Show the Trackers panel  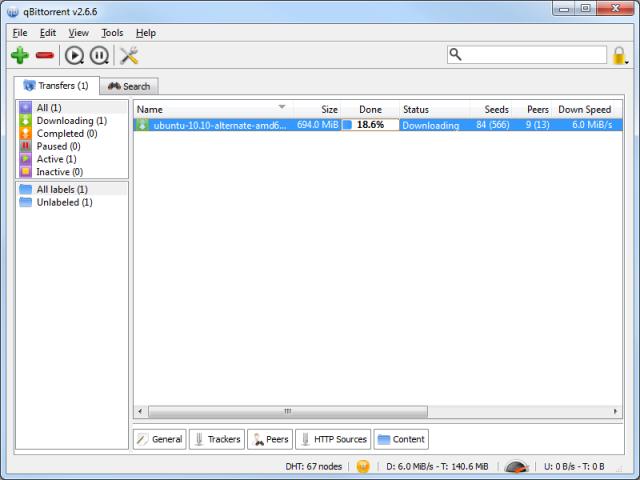click(x=216, y=439)
